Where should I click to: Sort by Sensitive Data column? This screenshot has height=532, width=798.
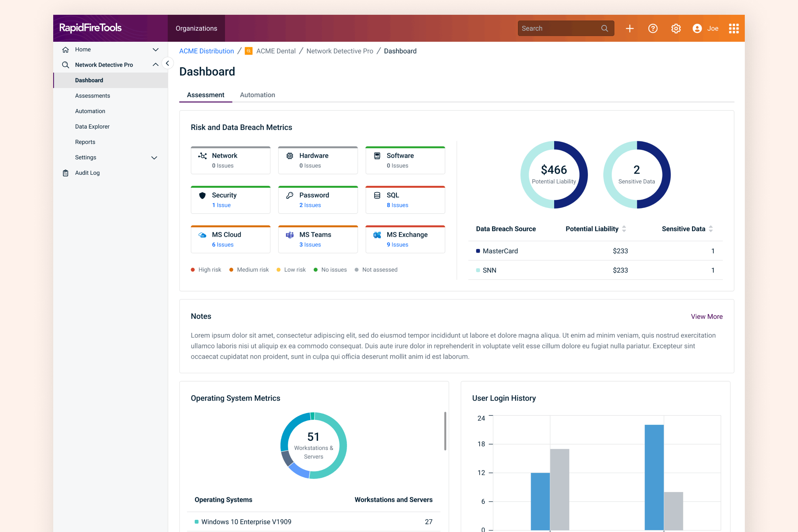pyautogui.click(x=711, y=229)
